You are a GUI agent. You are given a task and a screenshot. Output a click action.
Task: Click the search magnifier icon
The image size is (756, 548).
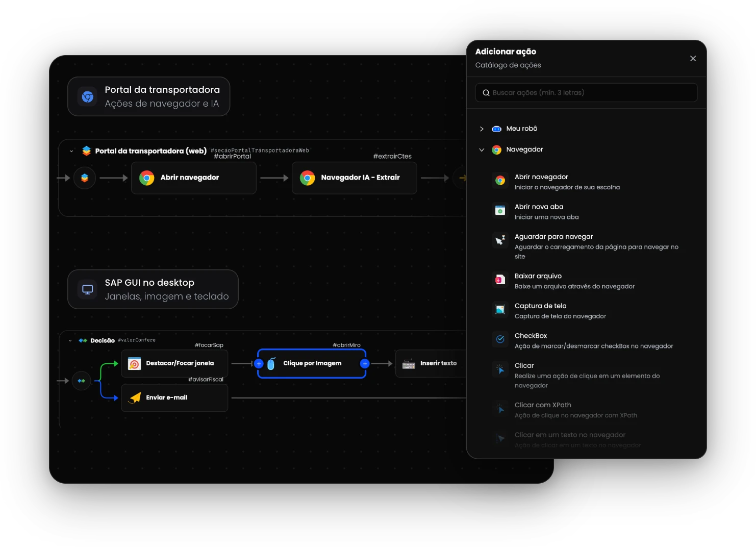click(x=486, y=93)
